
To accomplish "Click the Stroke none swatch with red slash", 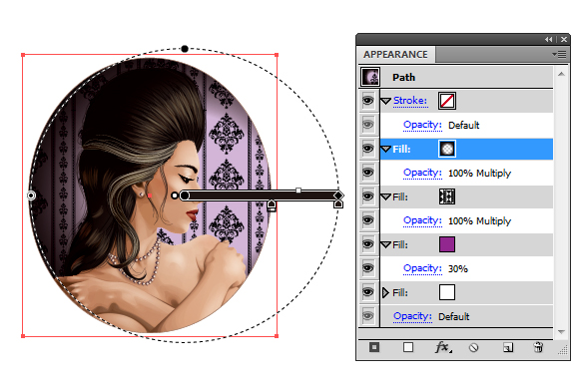I will pyautogui.click(x=447, y=101).
